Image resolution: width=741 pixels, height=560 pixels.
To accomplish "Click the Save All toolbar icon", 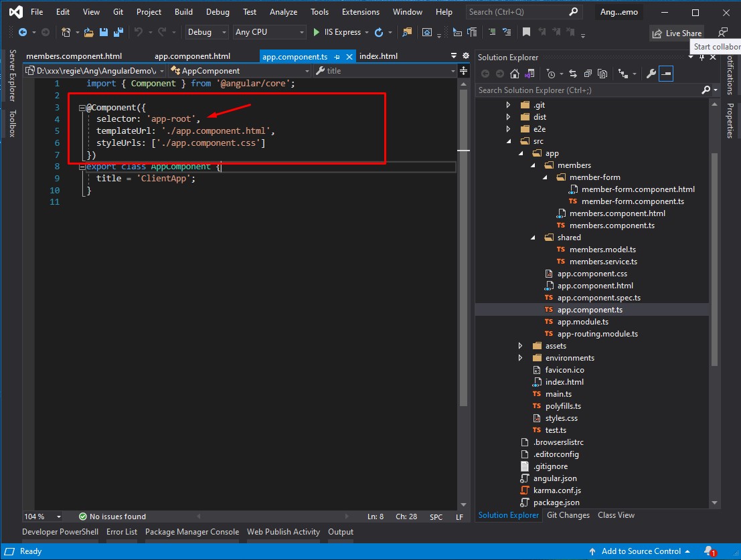I will (118, 32).
